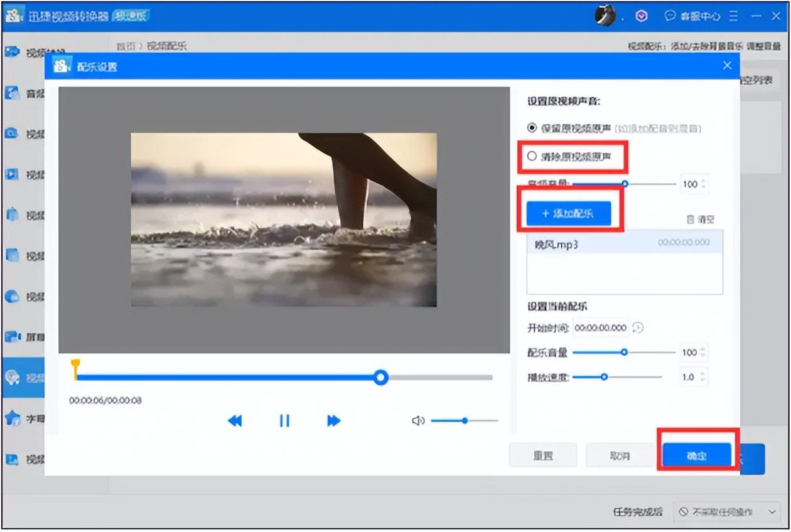This screenshot has height=532, width=791.
Task: Click the highlighted 视频配乐 sidebar item
Action: coord(23,378)
